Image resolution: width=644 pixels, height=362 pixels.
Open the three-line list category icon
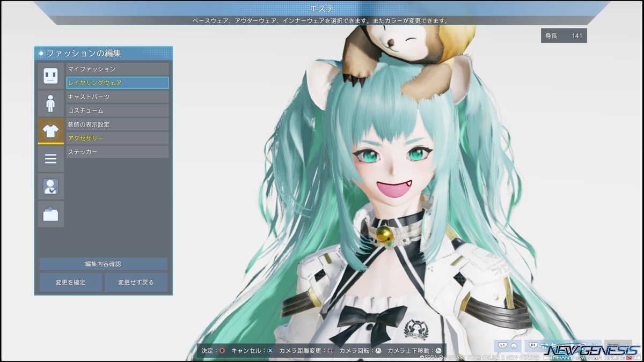click(x=50, y=159)
